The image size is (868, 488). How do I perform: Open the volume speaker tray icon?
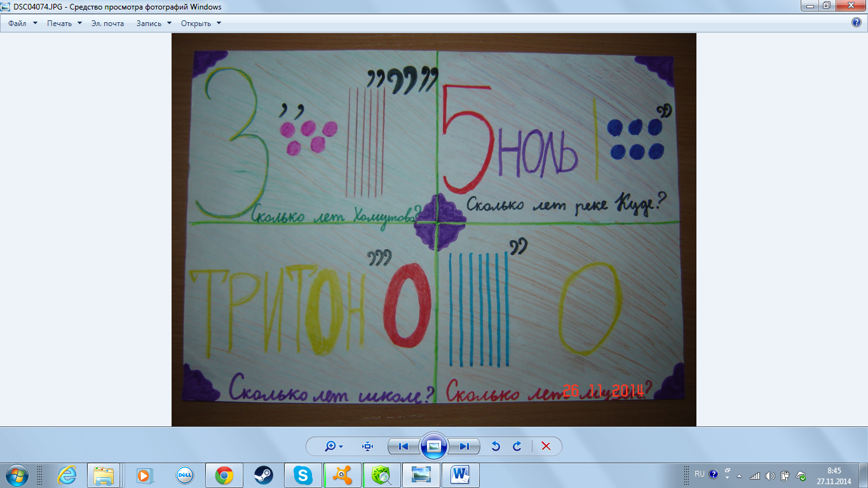point(770,475)
